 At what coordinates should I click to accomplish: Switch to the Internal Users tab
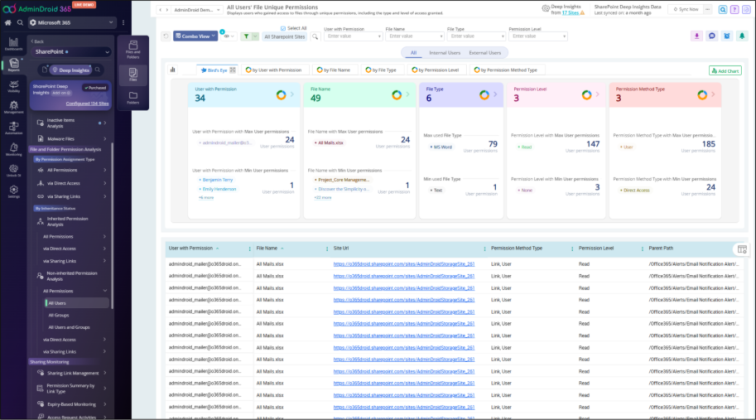445,53
